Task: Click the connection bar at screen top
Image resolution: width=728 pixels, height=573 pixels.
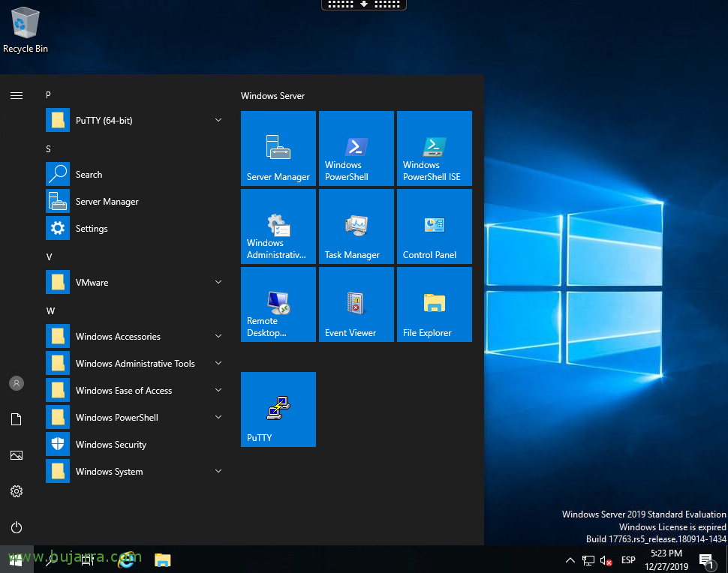Action: click(x=364, y=4)
